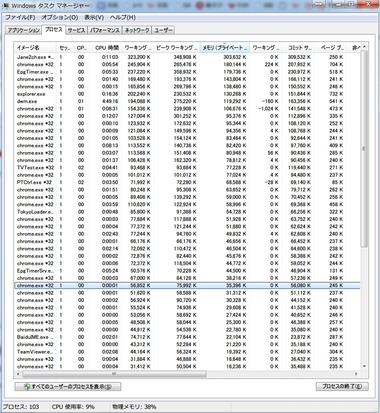Sort by ピーク ワーキング column header
This screenshot has width=380, height=413.
pyautogui.click(x=177, y=48)
